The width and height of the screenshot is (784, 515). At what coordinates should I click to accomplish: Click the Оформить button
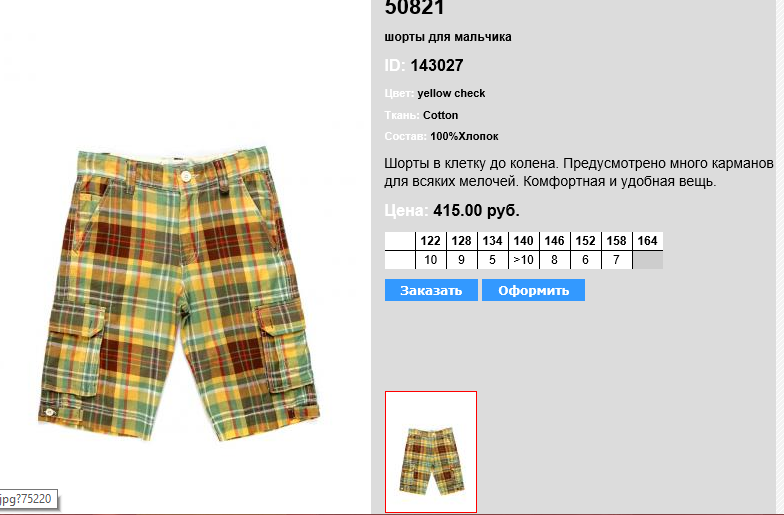(534, 290)
